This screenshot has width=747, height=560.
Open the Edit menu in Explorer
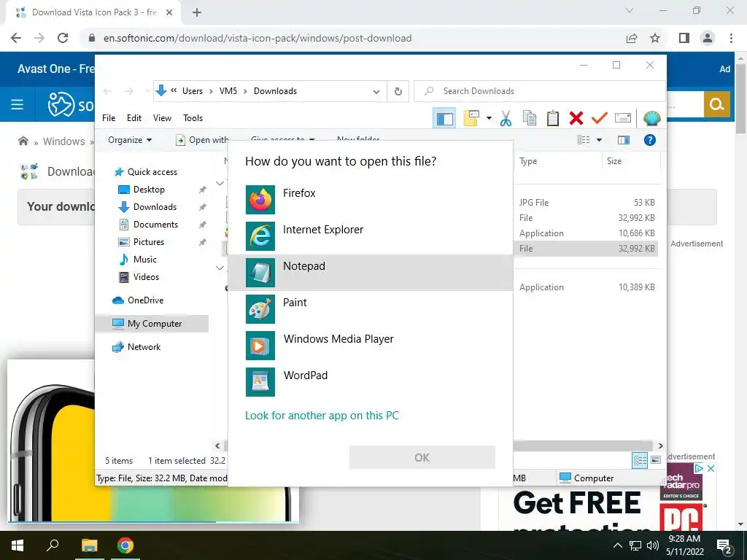134,118
